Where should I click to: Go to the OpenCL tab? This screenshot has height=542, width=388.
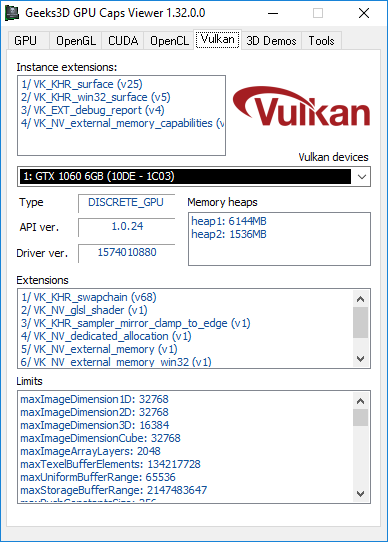click(169, 41)
